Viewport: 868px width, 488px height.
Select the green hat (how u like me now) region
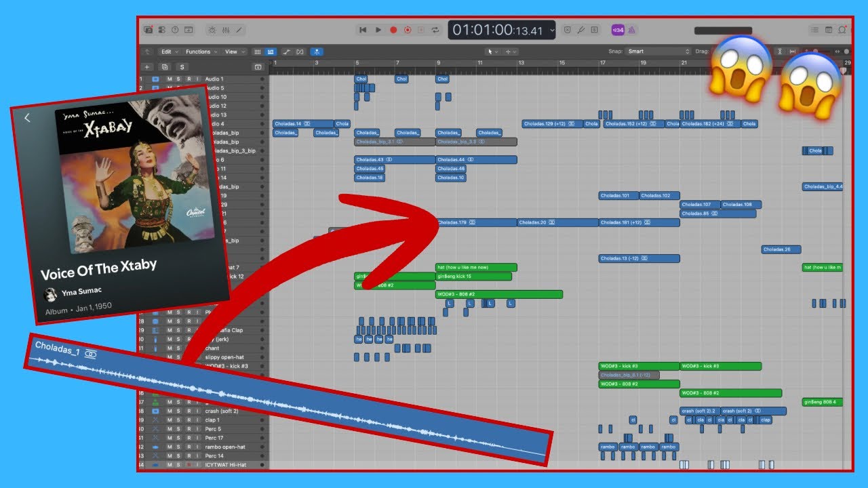point(476,268)
